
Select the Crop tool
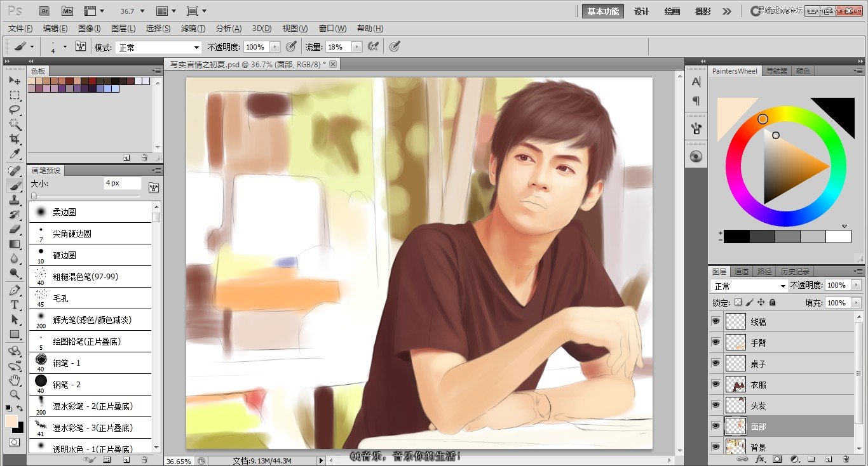[x=15, y=139]
